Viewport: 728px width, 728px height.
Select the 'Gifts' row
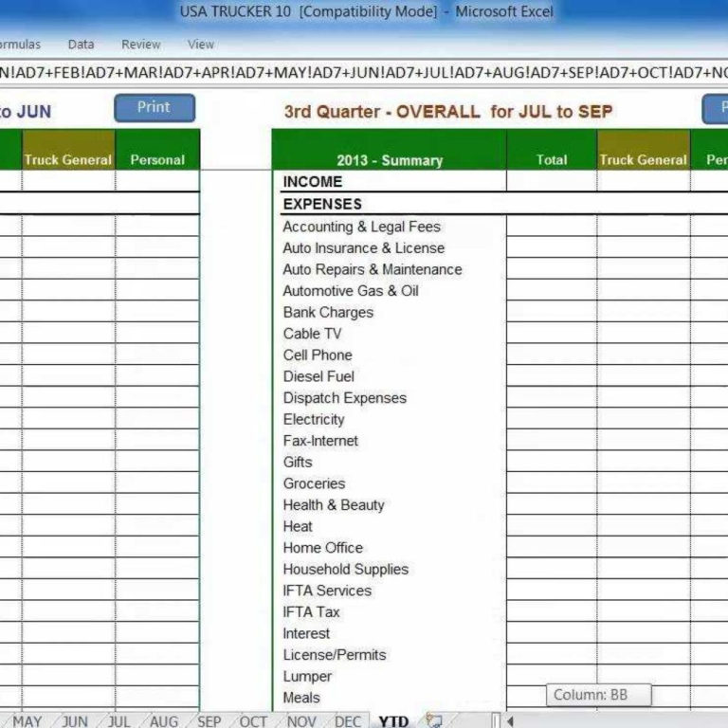pyautogui.click(x=298, y=462)
